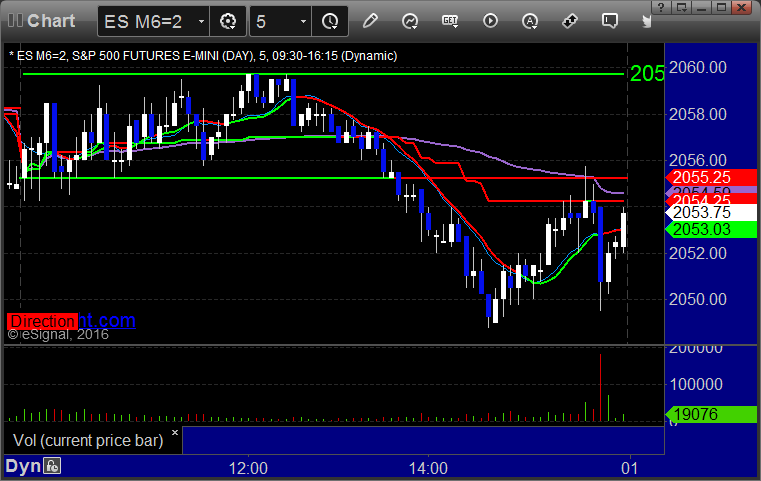Viewport: 761px width, 481px height.
Task: Click the 12:00 time axis label
Action: 248,468
